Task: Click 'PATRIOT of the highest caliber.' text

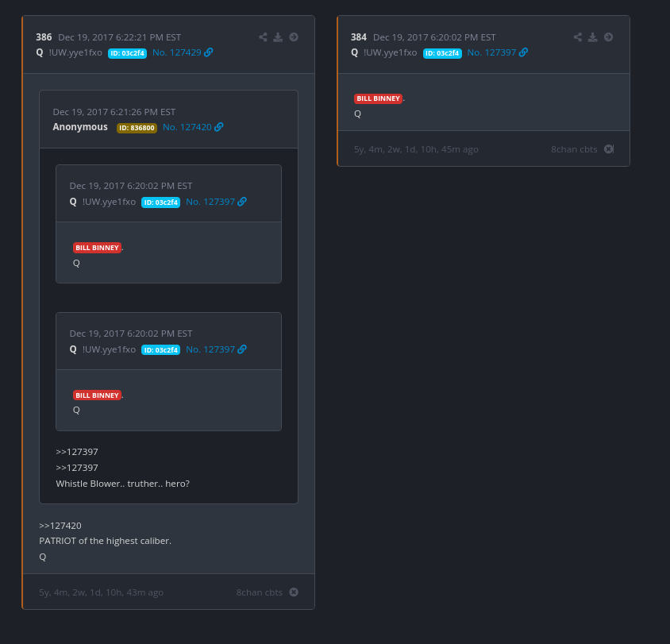Action: click(x=105, y=541)
